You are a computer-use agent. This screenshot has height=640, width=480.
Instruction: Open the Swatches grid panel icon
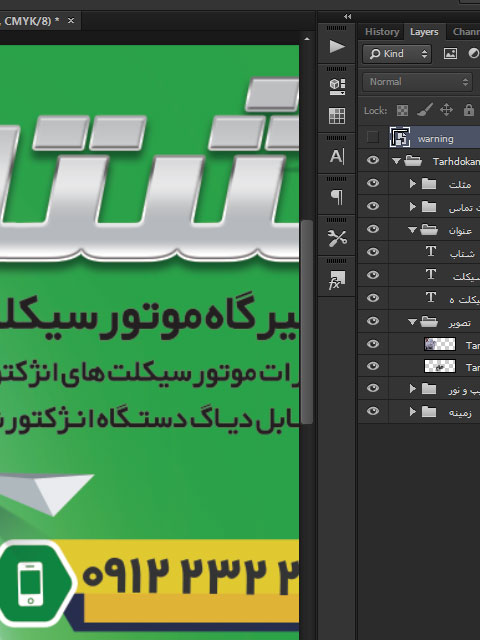coord(337,116)
